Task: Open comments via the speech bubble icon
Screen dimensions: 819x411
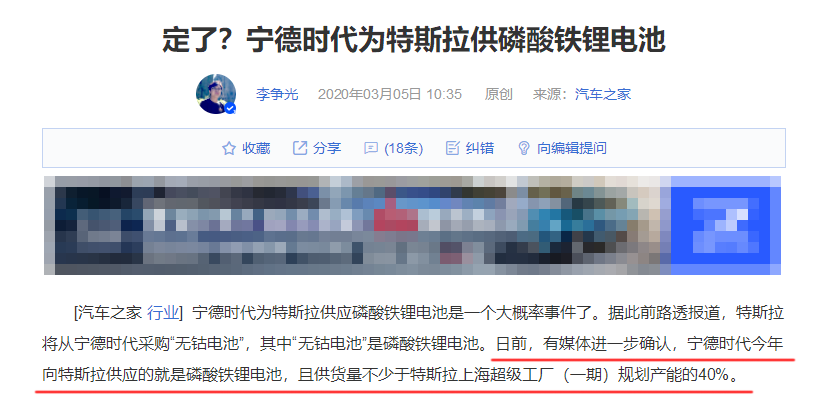Action: point(371,148)
